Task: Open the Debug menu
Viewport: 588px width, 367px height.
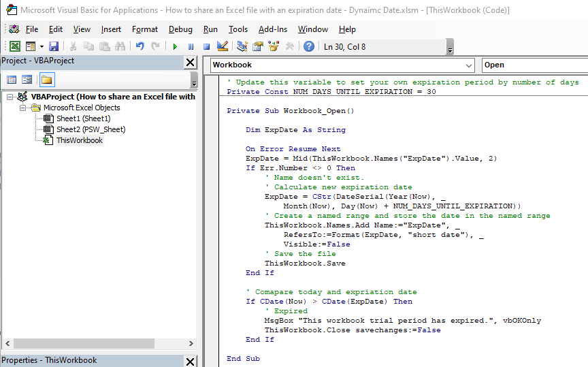Action: [180, 29]
